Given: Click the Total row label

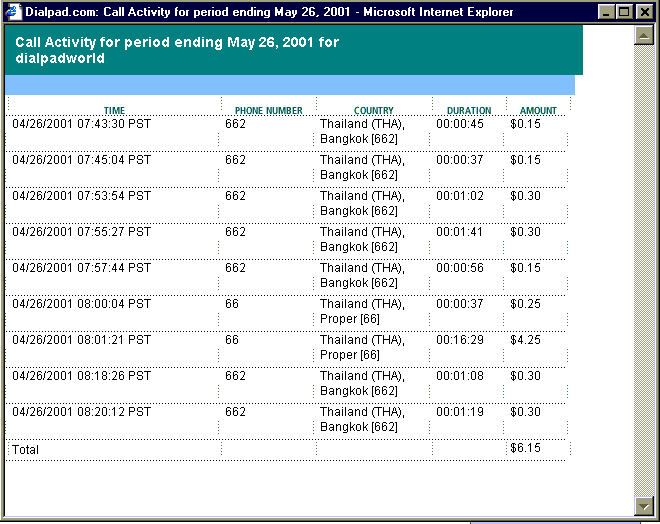Looking at the screenshot, I should pyautogui.click(x=25, y=450).
